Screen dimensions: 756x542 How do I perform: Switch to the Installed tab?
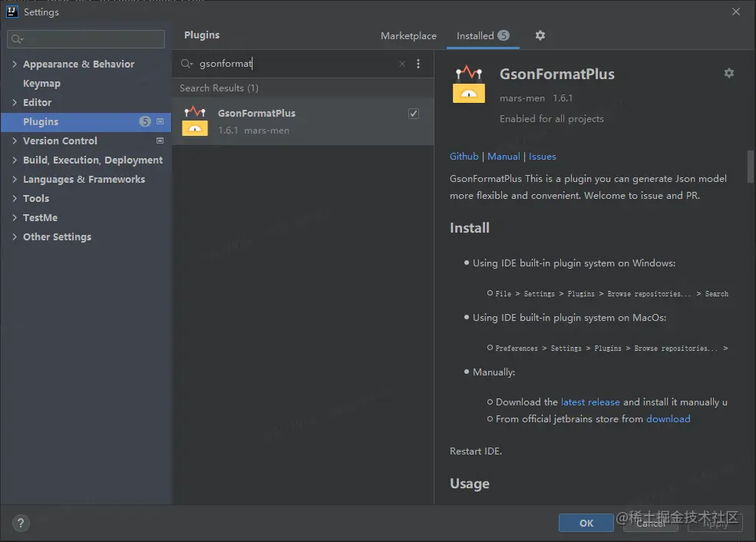[483, 35]
